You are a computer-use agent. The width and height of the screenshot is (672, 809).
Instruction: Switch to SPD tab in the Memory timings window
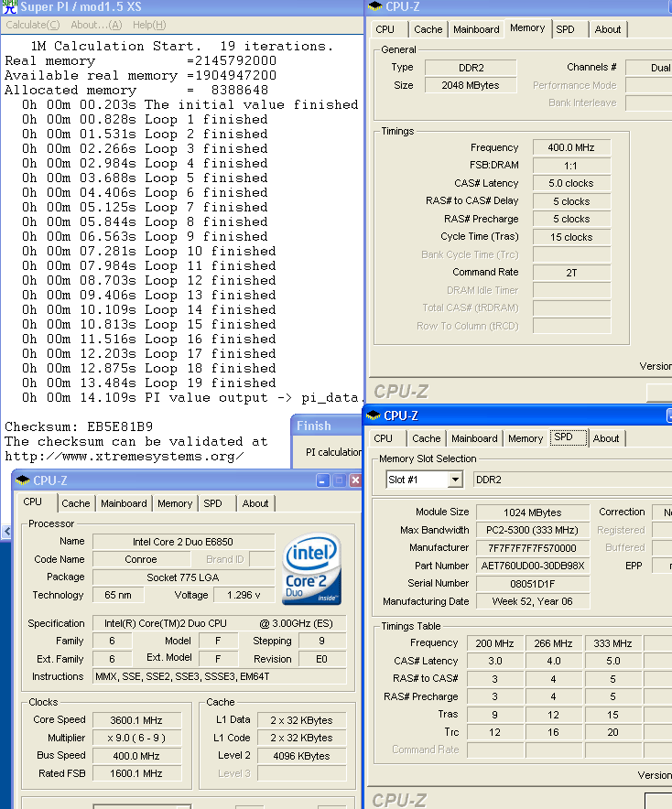point(566,29)
